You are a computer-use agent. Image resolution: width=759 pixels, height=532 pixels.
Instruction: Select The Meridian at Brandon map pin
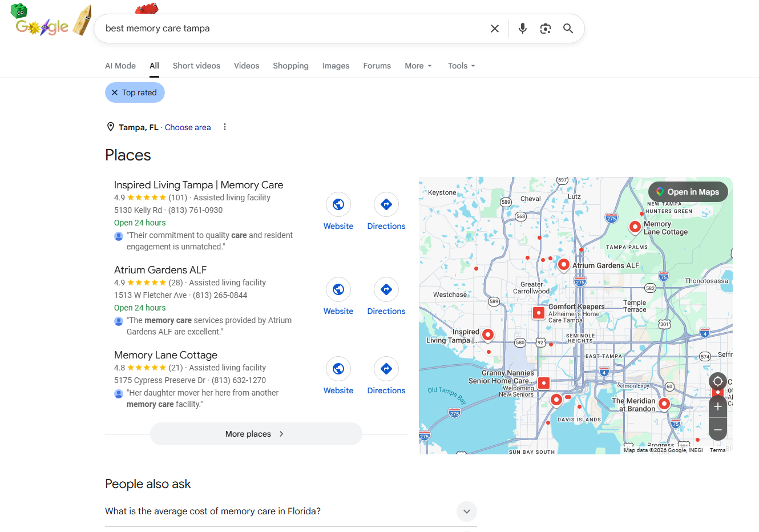[664, 404]
